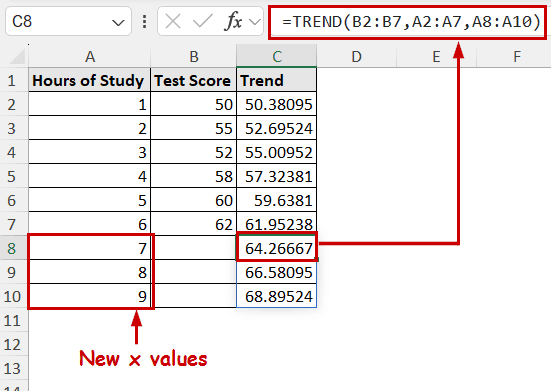551x391 pixels.
Task: Select trend cell 57.32381
Action: (277, 176)
